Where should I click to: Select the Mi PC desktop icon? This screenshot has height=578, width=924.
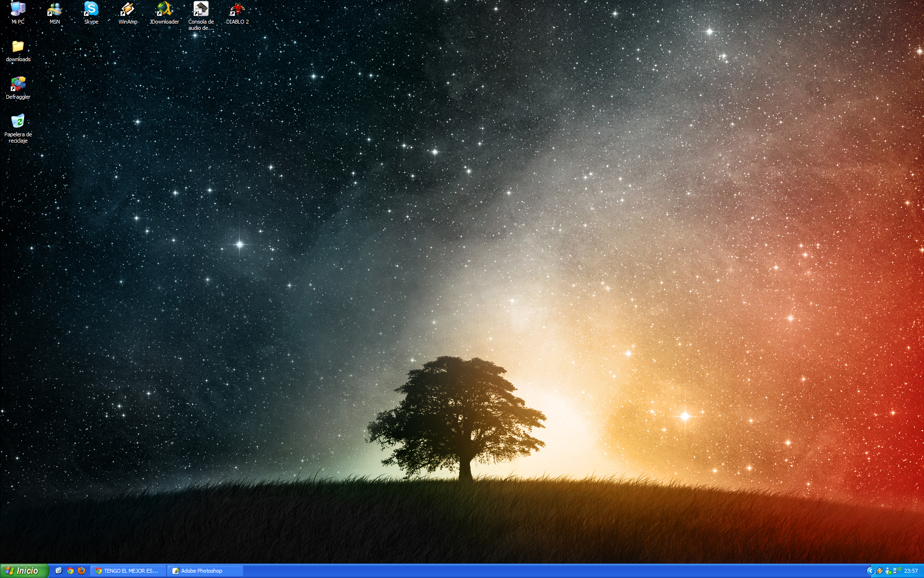click(x=18, y=13)
